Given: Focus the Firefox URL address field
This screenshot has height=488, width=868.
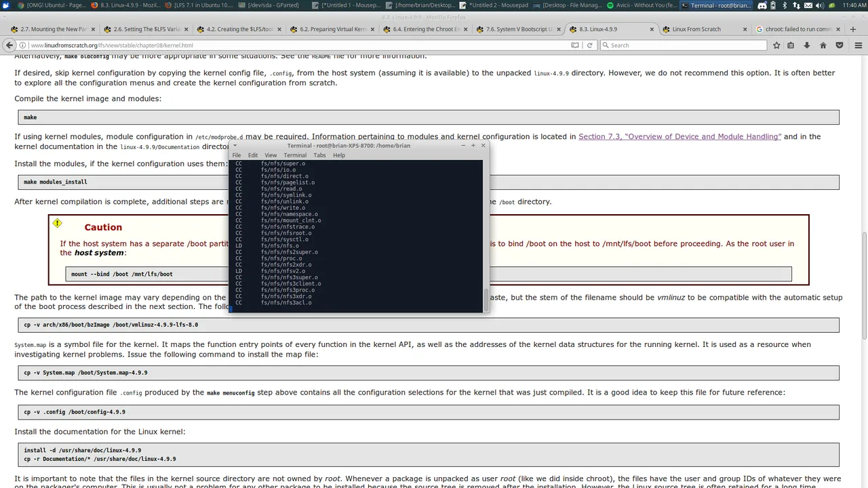Looking at the screenshot, I should 298,45.
